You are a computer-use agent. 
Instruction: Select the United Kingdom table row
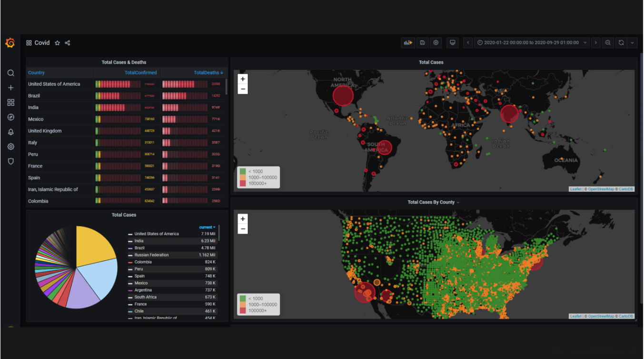126,131
